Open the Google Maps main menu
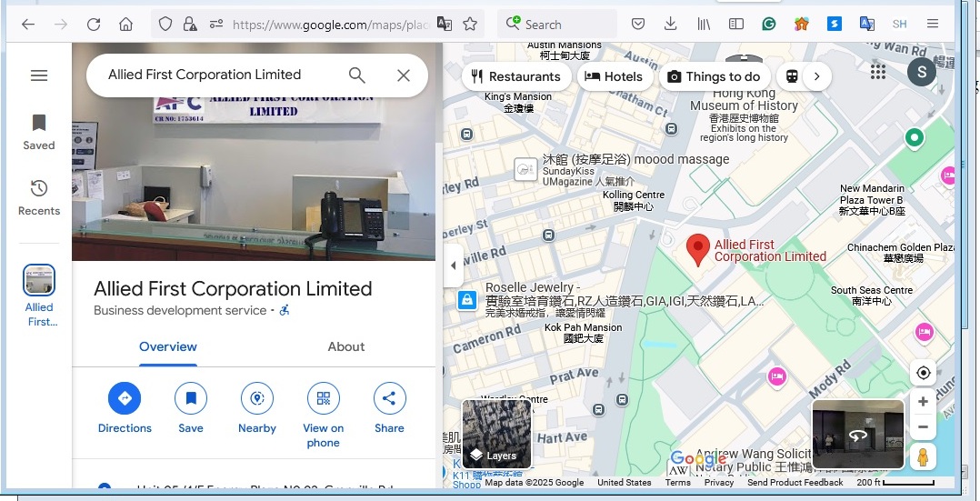The image size is (980, 501). point(39,75)
